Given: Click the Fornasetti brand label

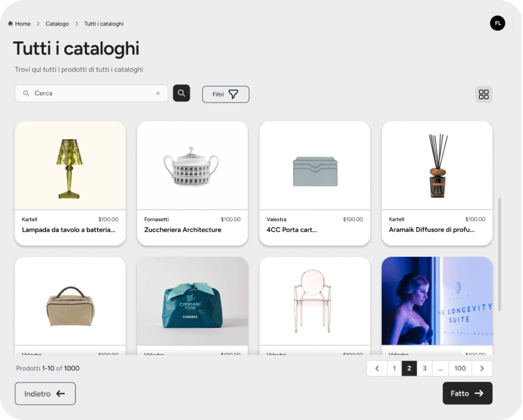Looking at the screenshot, I should [x=157, y=219].
